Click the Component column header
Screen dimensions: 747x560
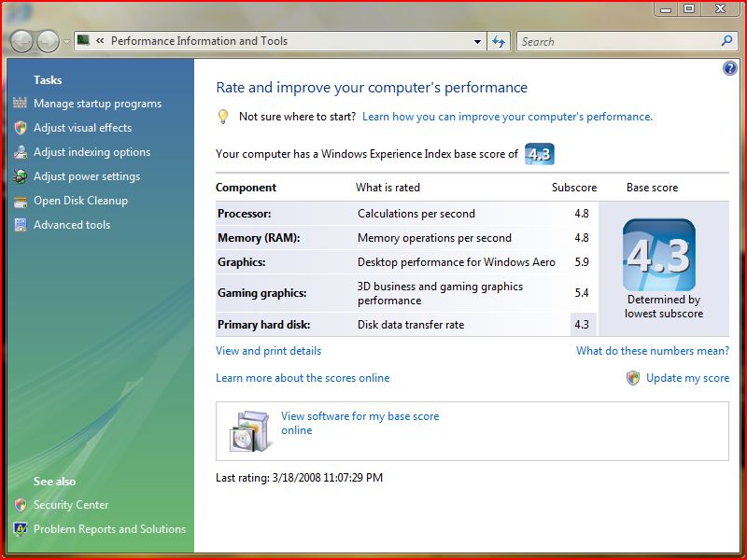point(246,188)
